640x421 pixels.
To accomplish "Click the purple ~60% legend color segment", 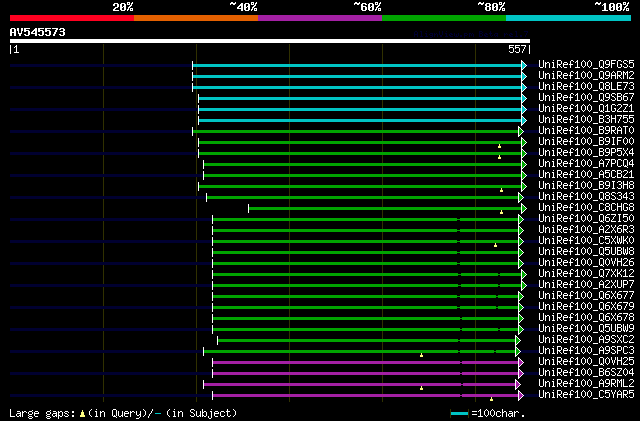I will tap(320, 18).
